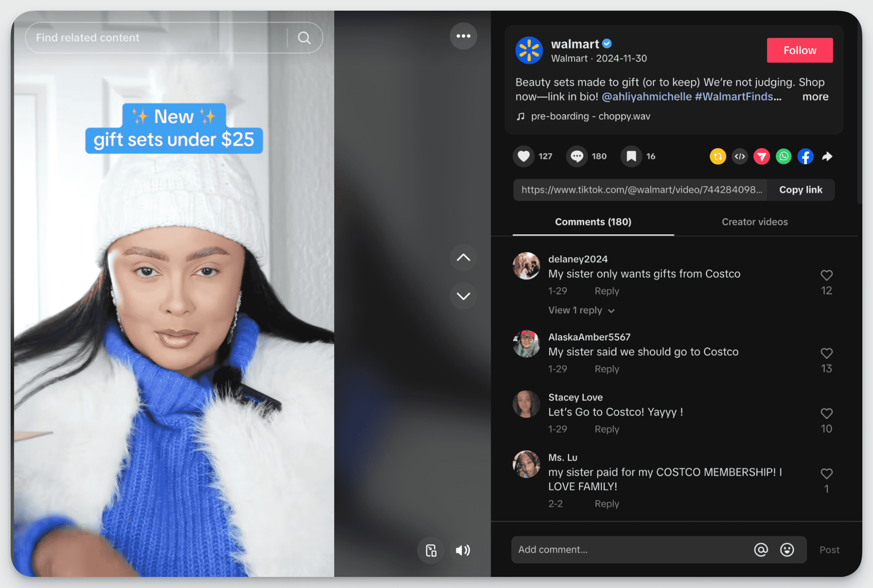The width and height of the screenshot is (873, 588).
Task: Go to next video with down arrow
Action: 463,296
